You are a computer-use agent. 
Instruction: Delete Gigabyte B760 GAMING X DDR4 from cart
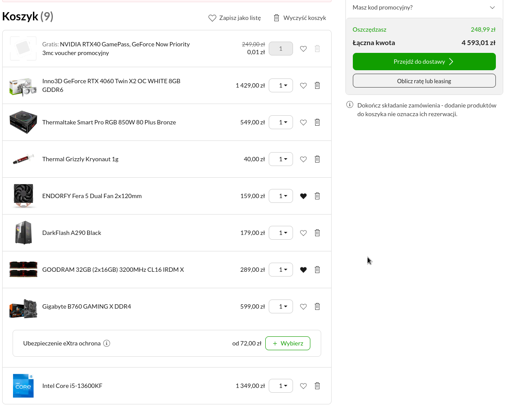point(317,306)
